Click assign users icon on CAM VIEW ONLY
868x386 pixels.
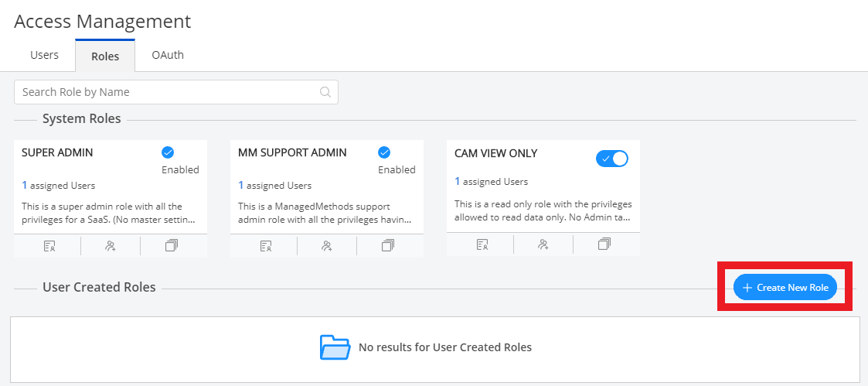543,244
